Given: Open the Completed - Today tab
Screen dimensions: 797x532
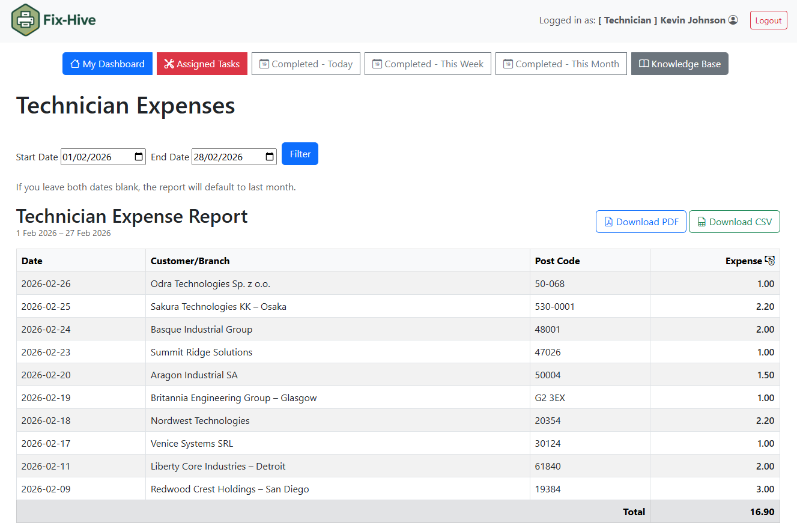Looking at the screenshot, I should coord(306,64).
